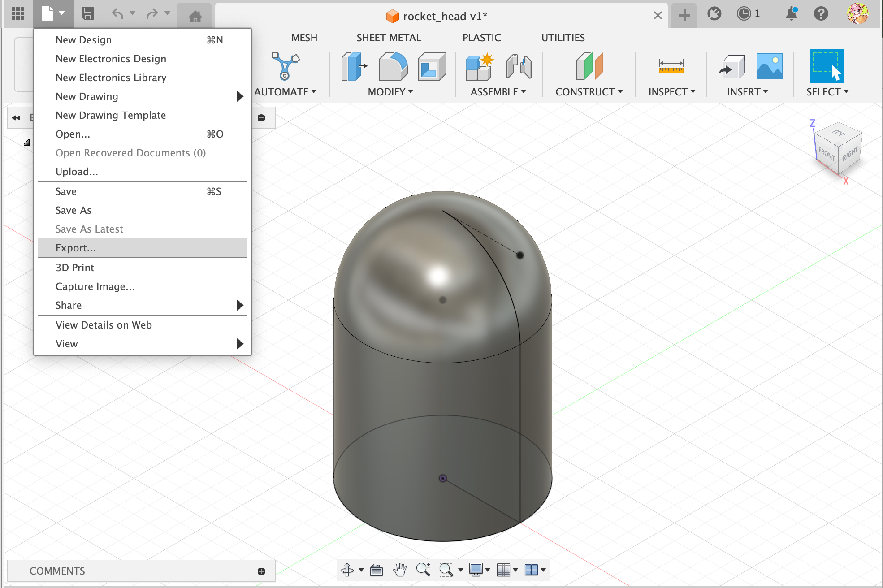The width and height of the screenshot is (883, 588).
Task: Open the Data Panel grid icon
Action: tap(17, 14)
